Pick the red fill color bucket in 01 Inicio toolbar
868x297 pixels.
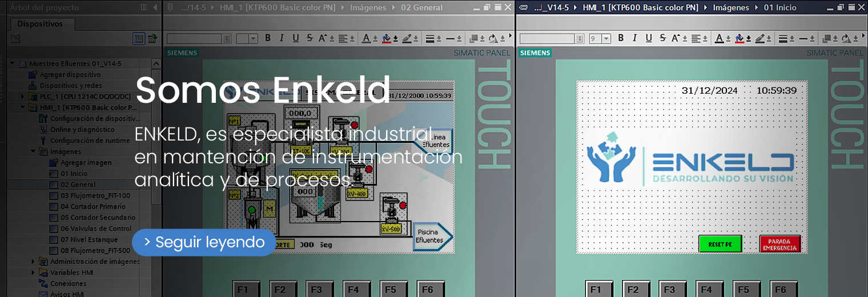[740, 38]
